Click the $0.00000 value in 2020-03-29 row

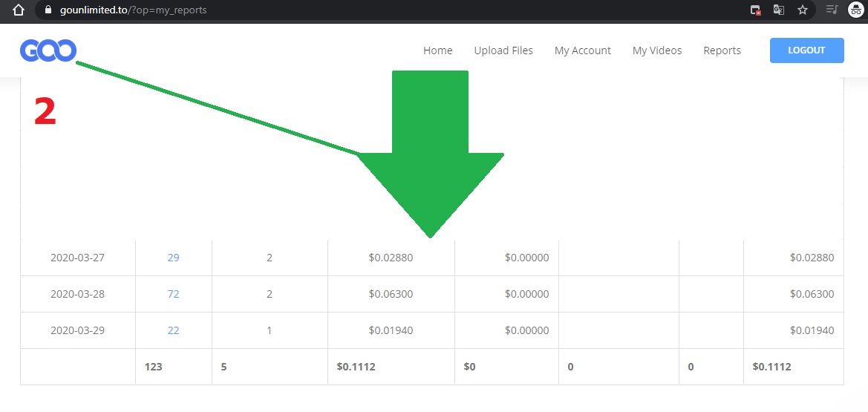526,330
